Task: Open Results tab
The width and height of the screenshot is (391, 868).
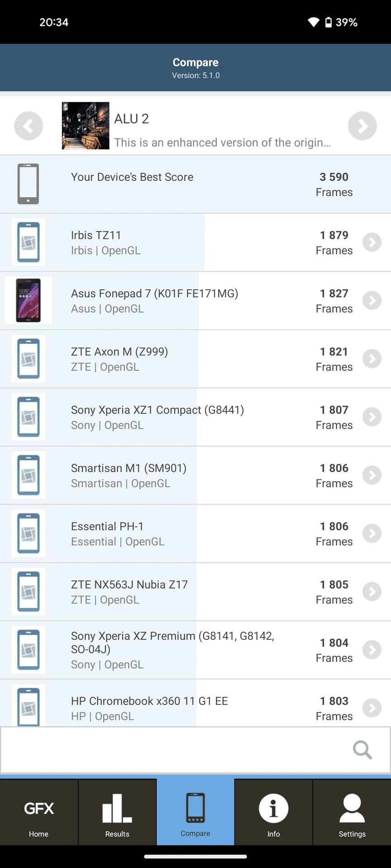Action: 117,812
